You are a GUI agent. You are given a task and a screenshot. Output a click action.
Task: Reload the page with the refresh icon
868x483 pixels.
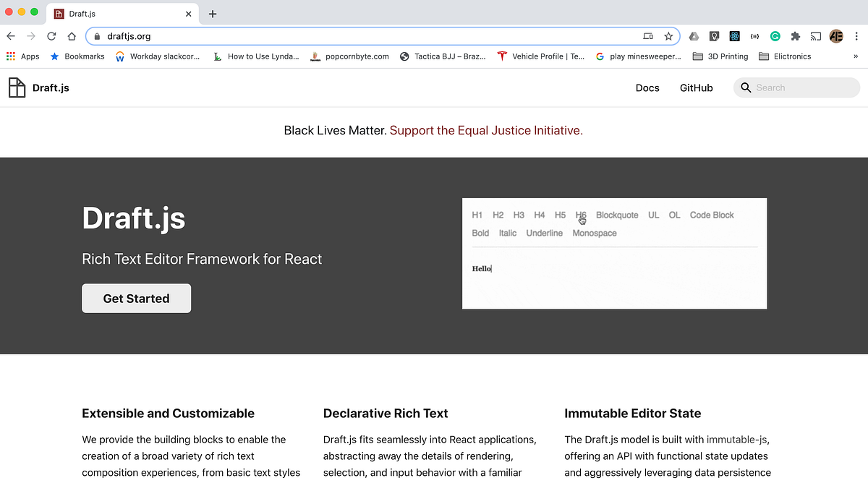click(51, 36)
